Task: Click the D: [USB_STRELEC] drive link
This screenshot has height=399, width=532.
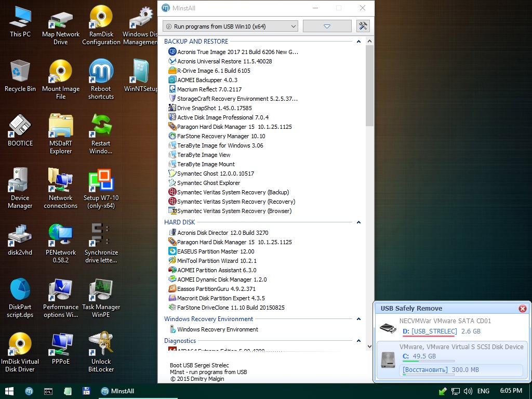Action: (x=430, y=331)
